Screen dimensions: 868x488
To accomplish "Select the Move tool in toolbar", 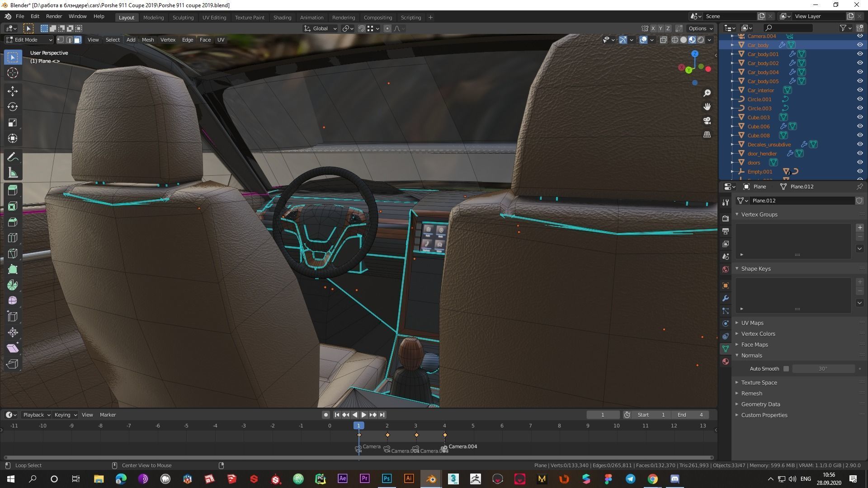I will point(12,91).
